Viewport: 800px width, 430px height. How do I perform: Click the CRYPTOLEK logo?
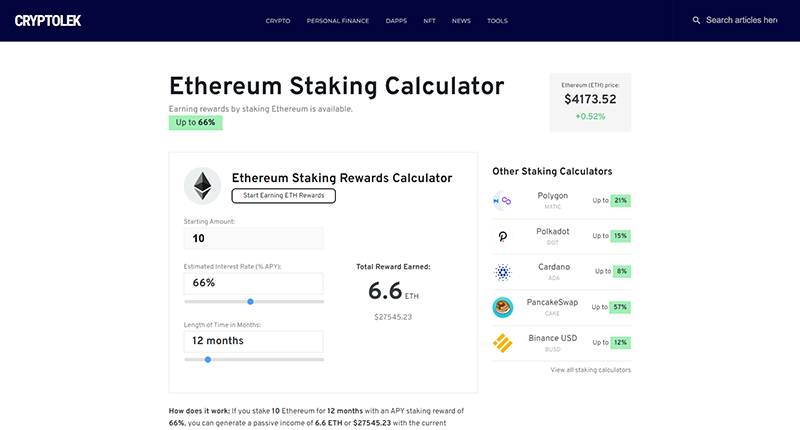coord(47,21)
